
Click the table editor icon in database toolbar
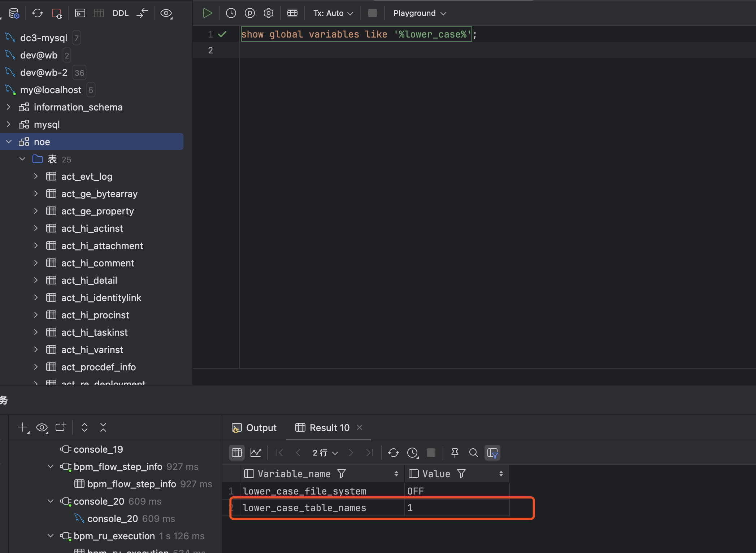pos(99,13)
